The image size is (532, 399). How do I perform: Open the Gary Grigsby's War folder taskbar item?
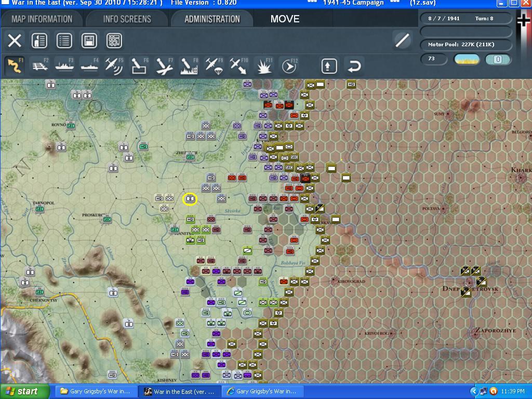point(96,392)
